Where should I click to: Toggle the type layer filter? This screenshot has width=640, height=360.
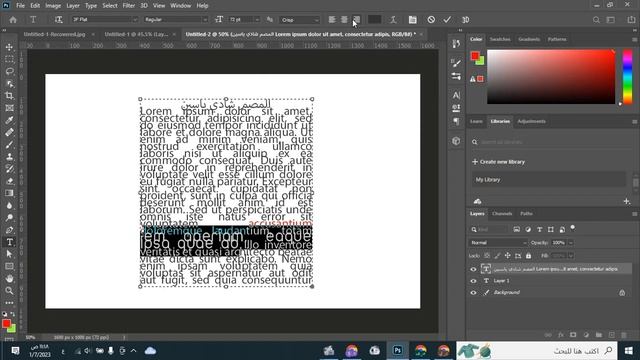[x=540, y=230]
